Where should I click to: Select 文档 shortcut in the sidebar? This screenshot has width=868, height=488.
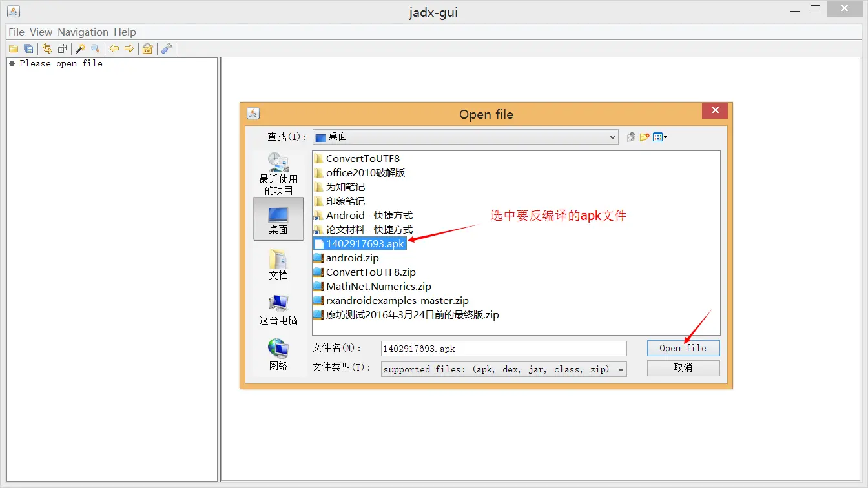(x=278, y=264)
